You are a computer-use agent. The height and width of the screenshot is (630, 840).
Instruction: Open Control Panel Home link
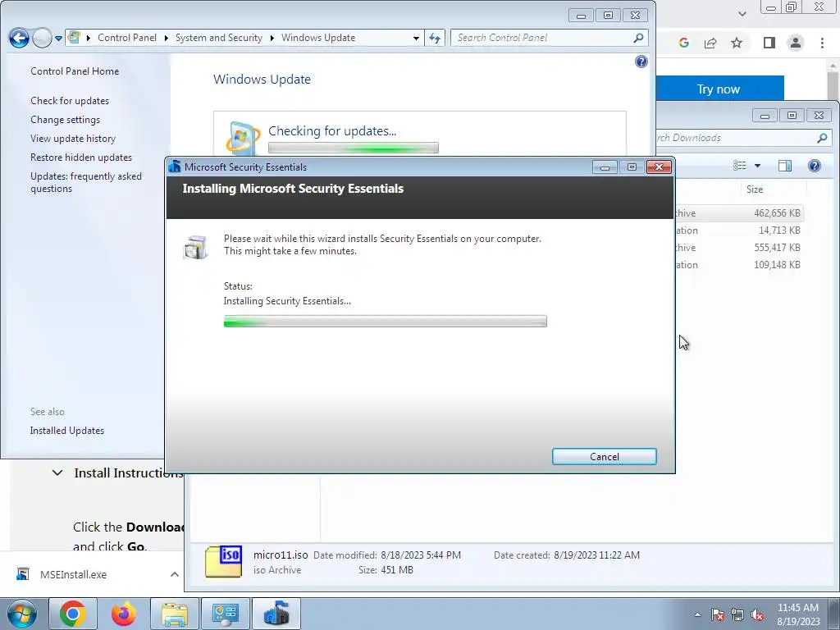click(x=75, y=71)
